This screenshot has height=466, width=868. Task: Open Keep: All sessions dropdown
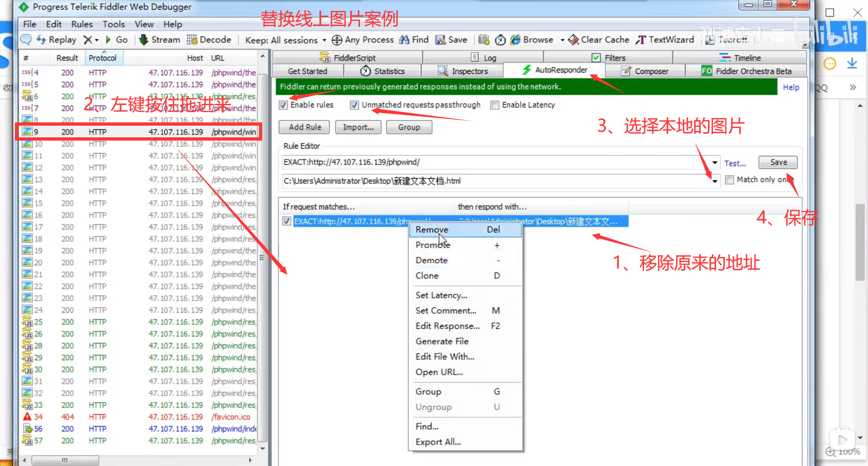[x=285, y=40]
